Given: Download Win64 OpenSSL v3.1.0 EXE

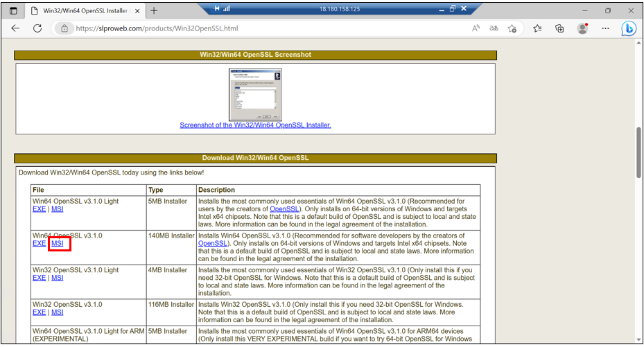Looking at the screenshot, I should coord(39,243).
